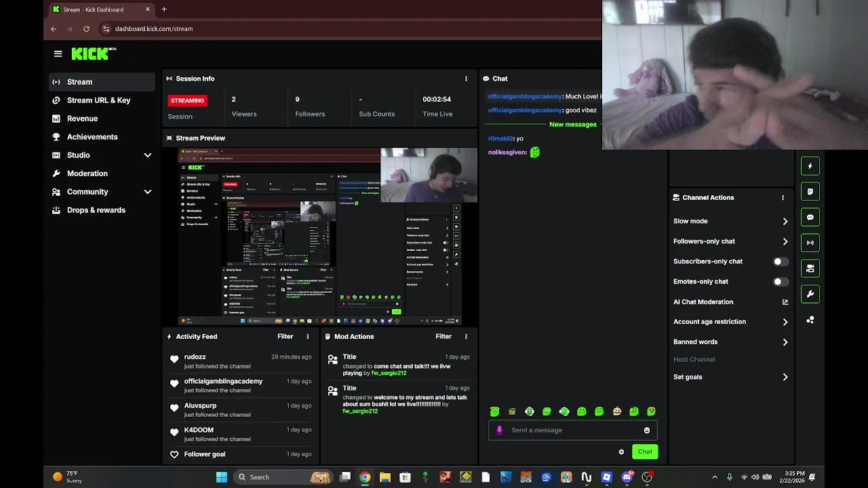Screen dimensions: 868x488
Task: Open AI Chat Moderation external link icon
Action: click(x=785, y=302)
